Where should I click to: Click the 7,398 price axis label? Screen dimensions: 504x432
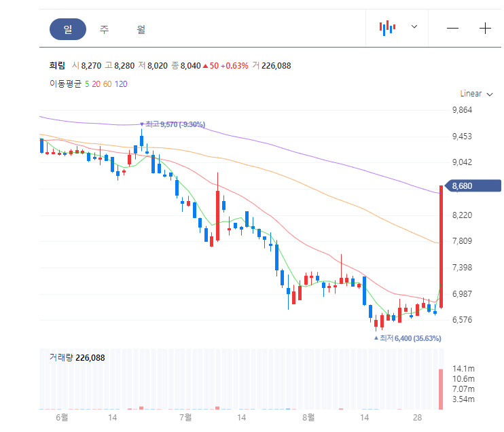coord(462,268)
